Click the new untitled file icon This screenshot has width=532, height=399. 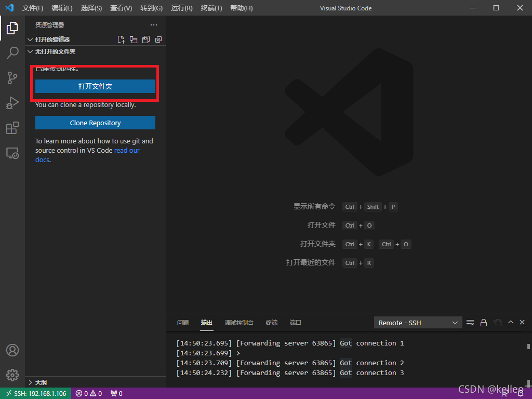coord(121,39)
